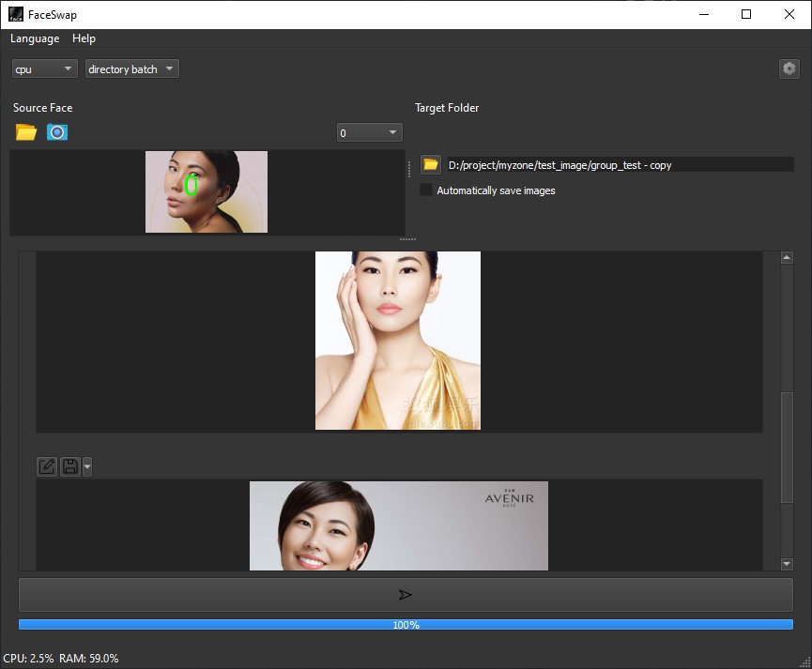Click the scroll down arrow of results list
This screenshot has height=669, width=812.
[x=787, y=564]
